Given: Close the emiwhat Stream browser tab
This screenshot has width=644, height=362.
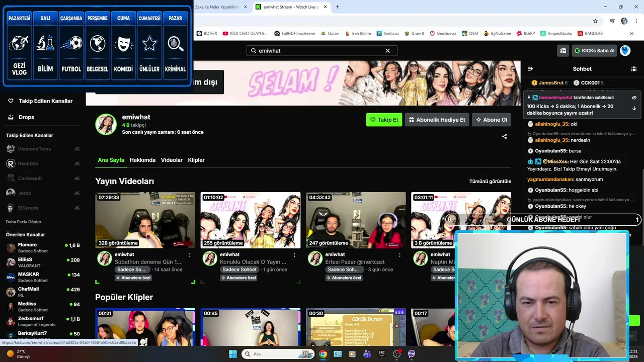Looking at the screenshot, I should coord(325,7).
